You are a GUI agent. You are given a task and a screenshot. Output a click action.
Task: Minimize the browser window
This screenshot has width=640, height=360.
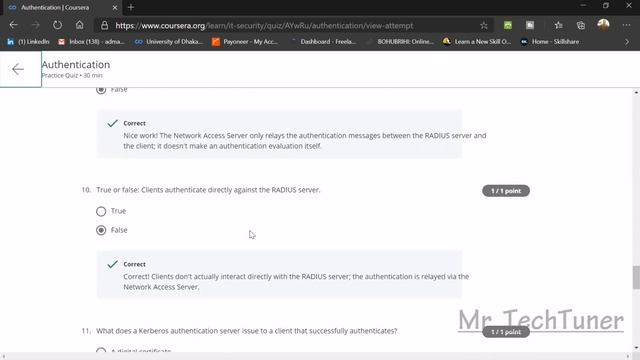(x=583, y=6)
